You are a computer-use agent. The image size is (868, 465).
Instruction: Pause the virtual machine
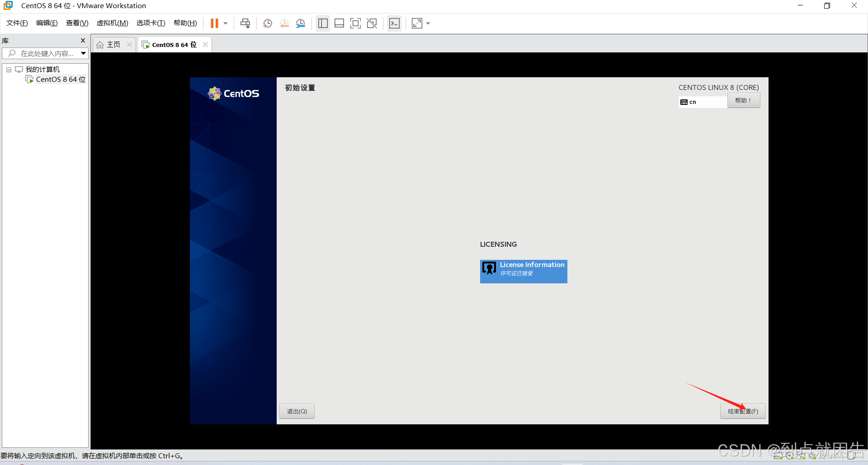pyautogui.click(x=214, y=23)
